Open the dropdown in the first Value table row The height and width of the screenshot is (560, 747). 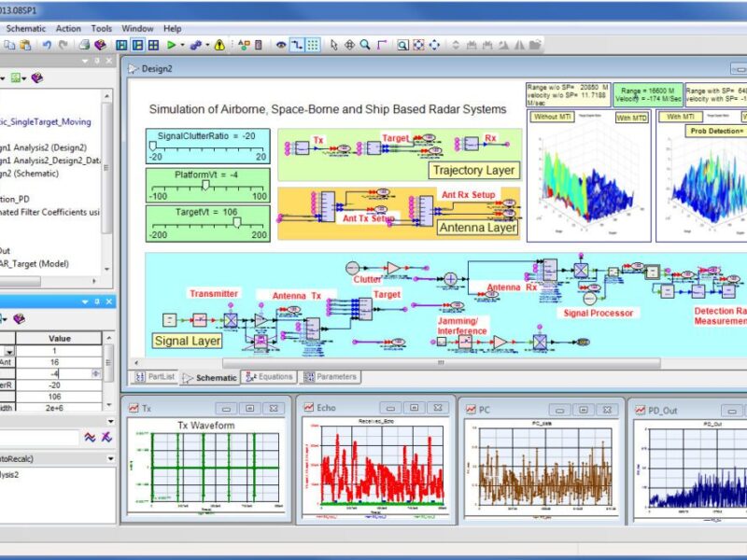coord(10,352)
